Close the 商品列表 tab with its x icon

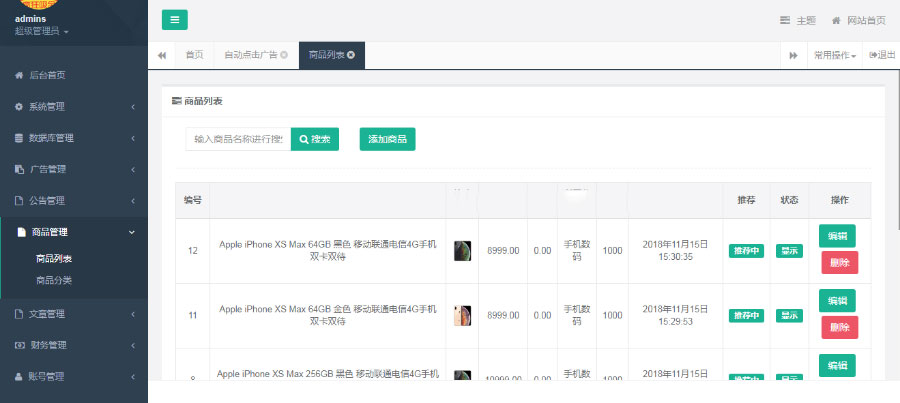click(x=350, y=54)
